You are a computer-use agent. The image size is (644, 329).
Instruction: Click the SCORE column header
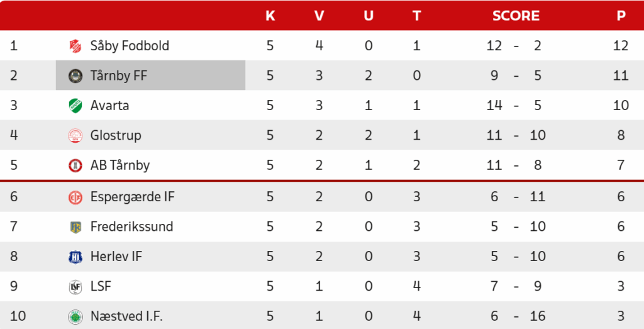coord(516,16)
